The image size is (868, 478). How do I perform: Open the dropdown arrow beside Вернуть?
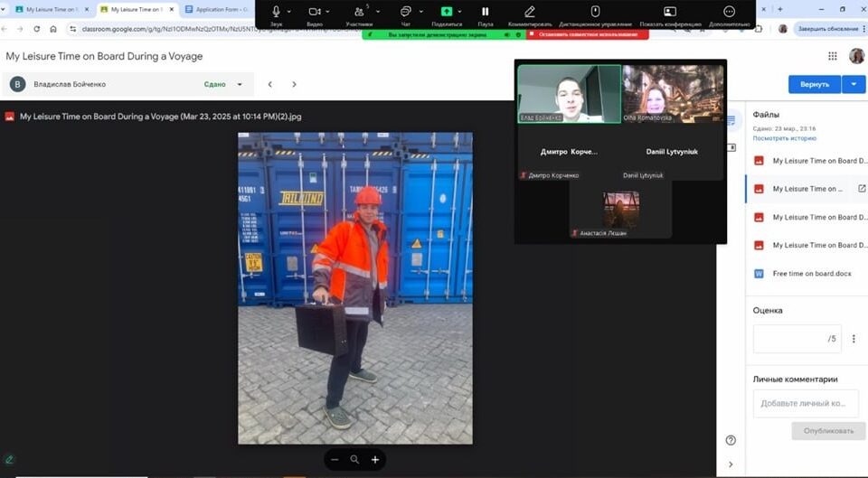coord(854,84)
